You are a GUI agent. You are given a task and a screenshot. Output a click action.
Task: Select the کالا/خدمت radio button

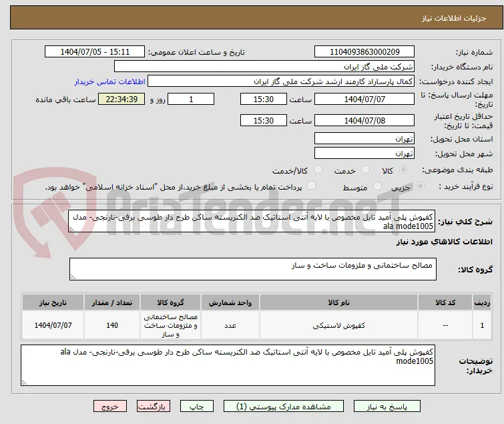click(x=318, y=170)
